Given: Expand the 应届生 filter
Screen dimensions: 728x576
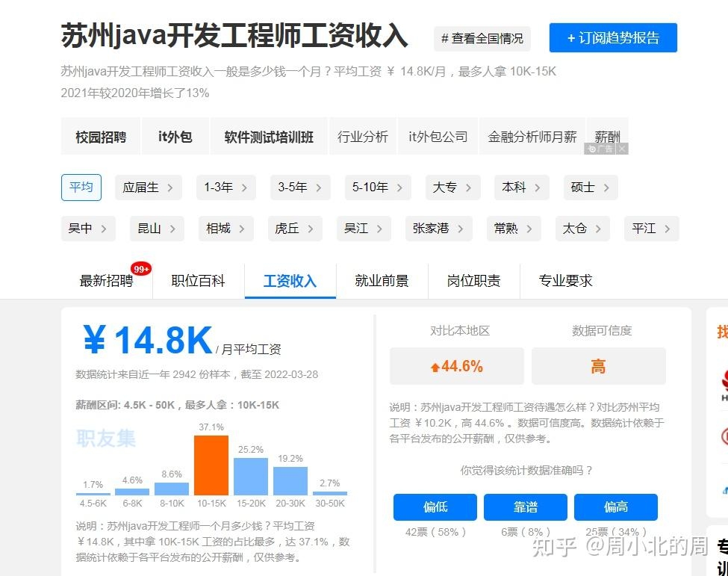Looking at the screenshot, I should tap(148, 188).
